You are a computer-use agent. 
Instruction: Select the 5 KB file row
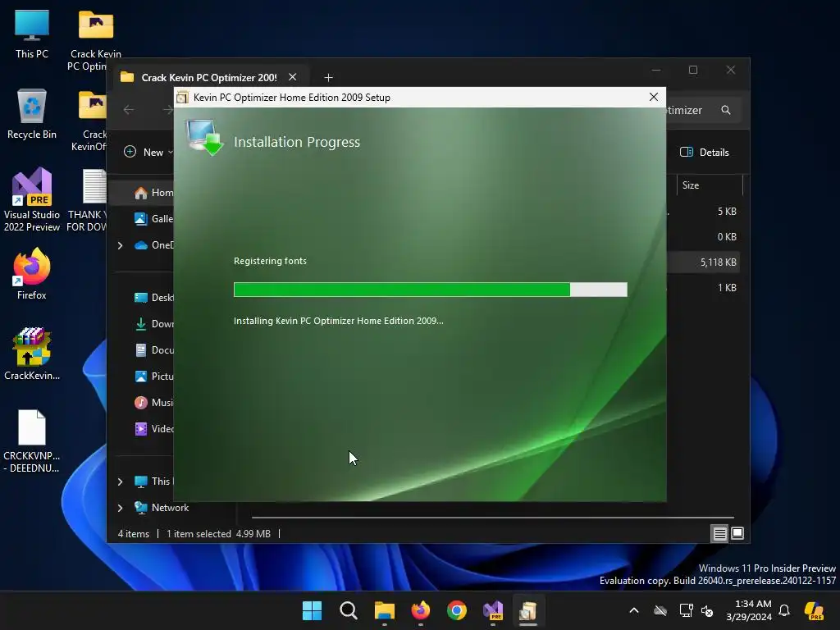[704, 212]
